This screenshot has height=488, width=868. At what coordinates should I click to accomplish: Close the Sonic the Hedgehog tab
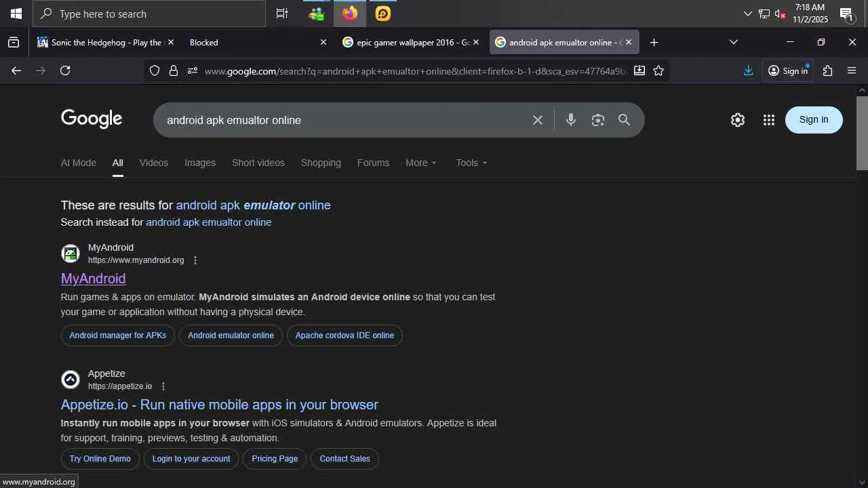tap(171, 42)
